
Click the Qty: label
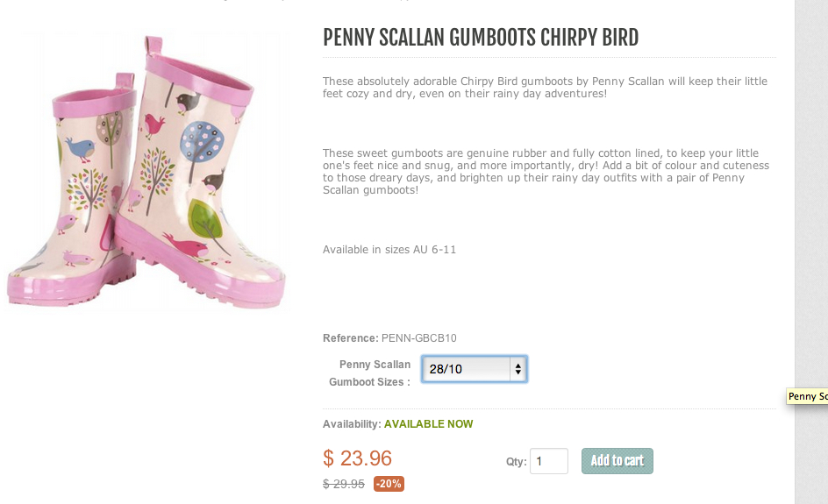coord(516,462)
